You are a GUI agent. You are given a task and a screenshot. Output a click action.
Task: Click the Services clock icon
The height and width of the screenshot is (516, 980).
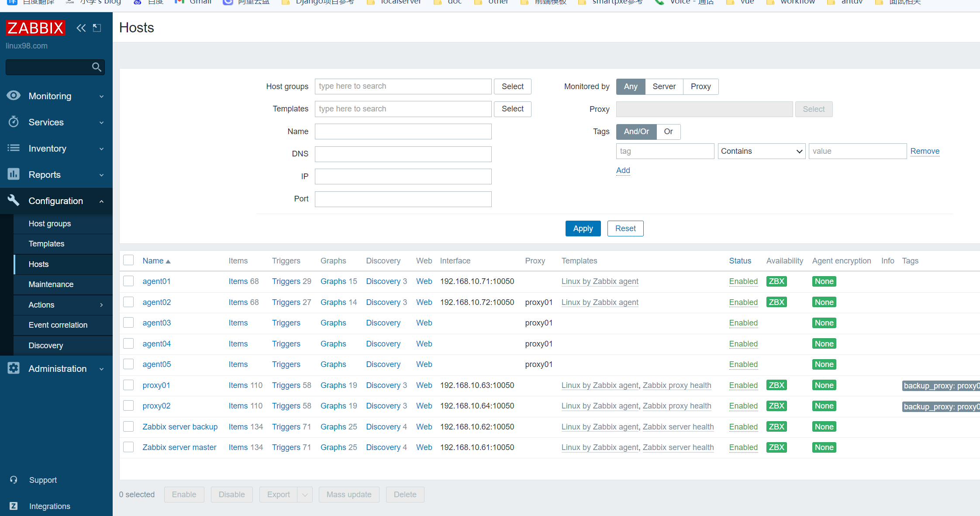[14, 122]
